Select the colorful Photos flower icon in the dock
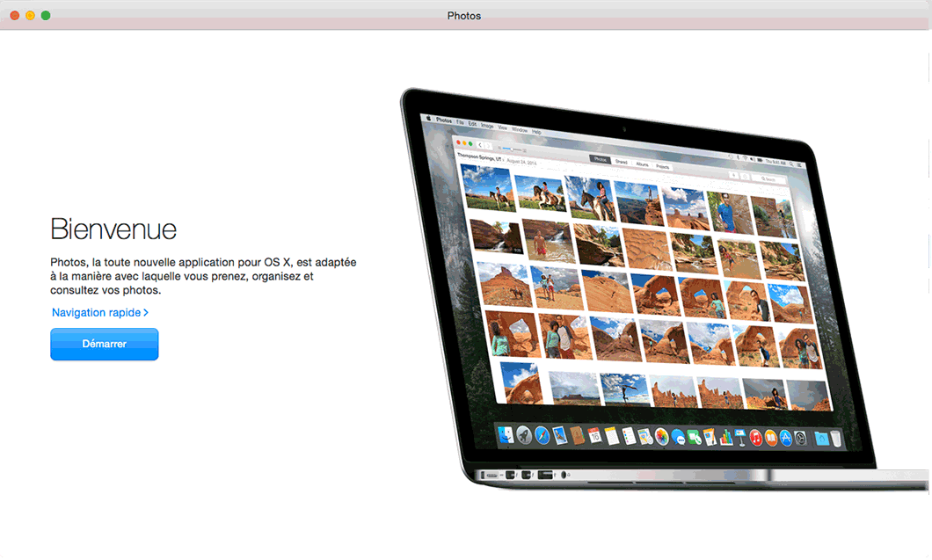Screen dimensions: 932x560 point(661,436)
